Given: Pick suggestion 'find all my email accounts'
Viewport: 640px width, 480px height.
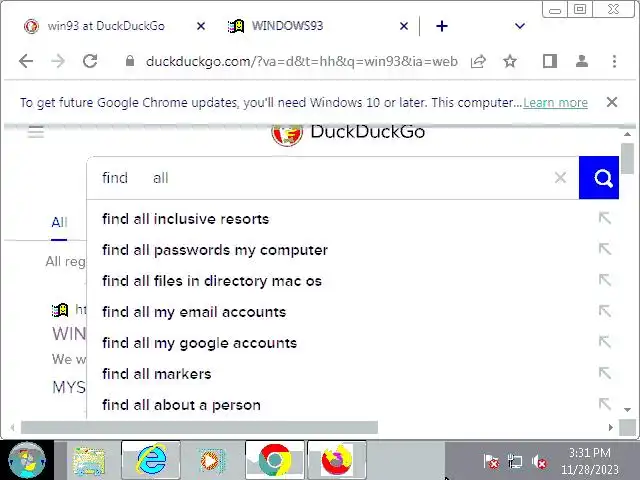Looking at the screenshot, I should [194, 312].
